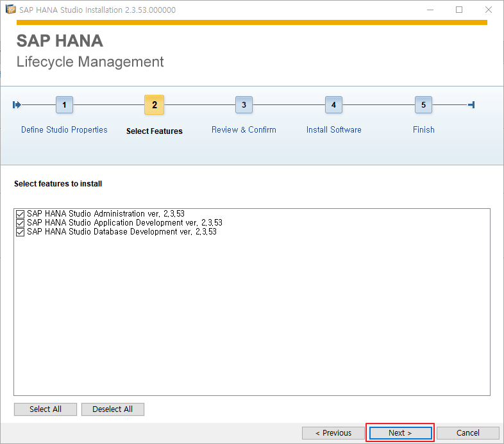Click step 2 highlighted wizard box
504x444 pixels.
155,104
